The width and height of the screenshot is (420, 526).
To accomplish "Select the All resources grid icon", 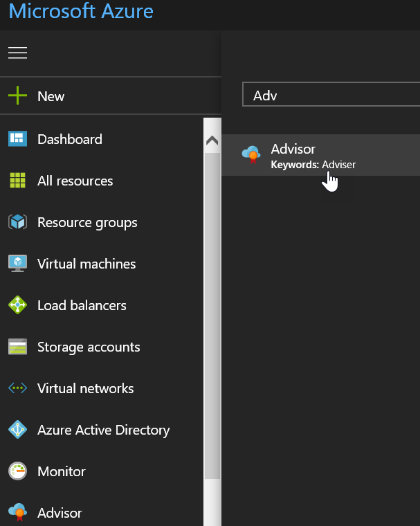I will [17, 181].
